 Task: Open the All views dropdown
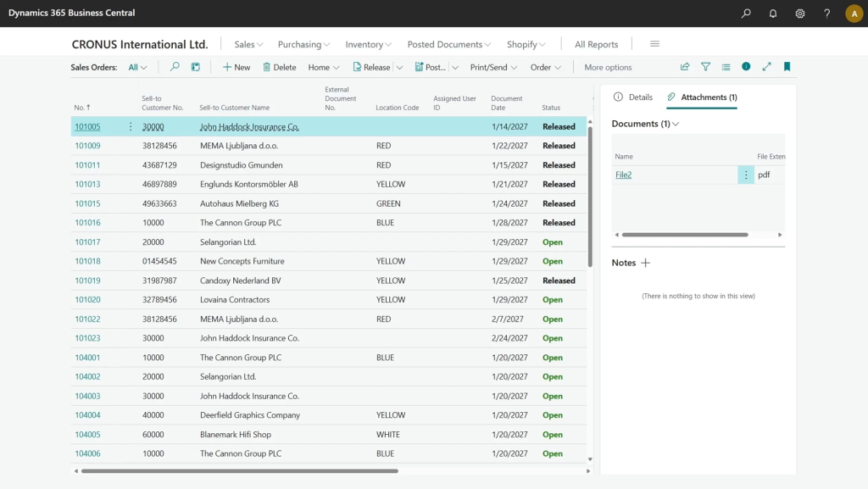(x=137, y=67)
